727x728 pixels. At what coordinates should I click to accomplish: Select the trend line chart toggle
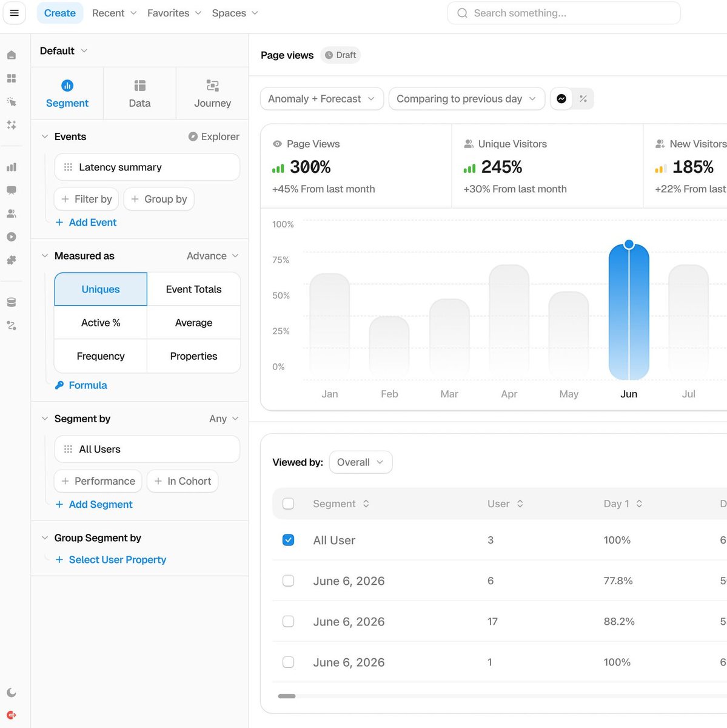561,99
